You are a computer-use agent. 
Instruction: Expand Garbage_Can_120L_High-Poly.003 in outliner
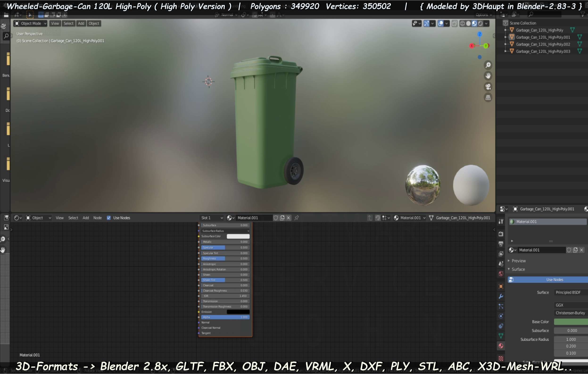click(505, 51)
